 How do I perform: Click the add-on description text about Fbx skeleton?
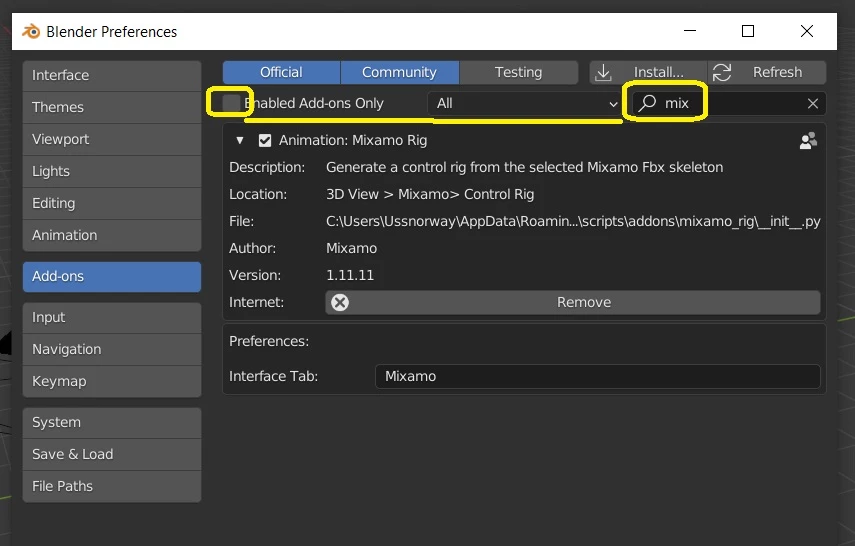click(525, 167)
